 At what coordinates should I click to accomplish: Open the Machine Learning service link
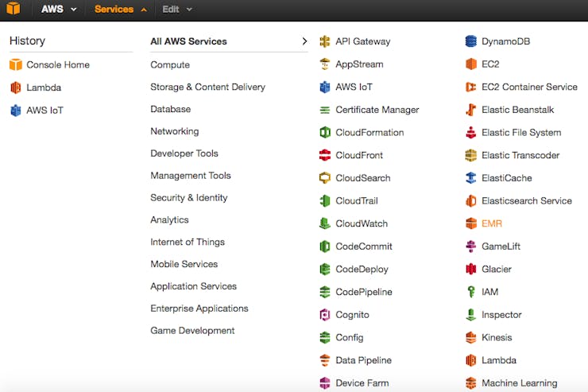click(x=520, y=383)
